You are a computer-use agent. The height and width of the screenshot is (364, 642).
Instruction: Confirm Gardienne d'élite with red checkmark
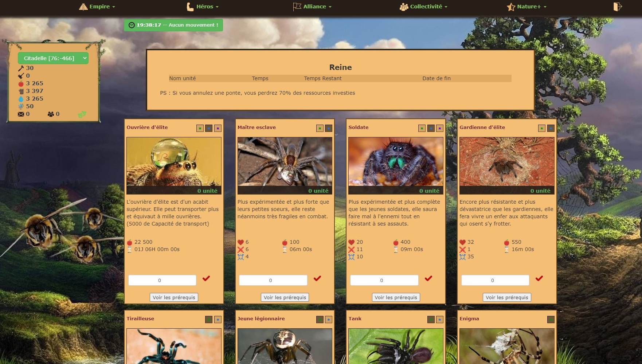pos(539,278)
